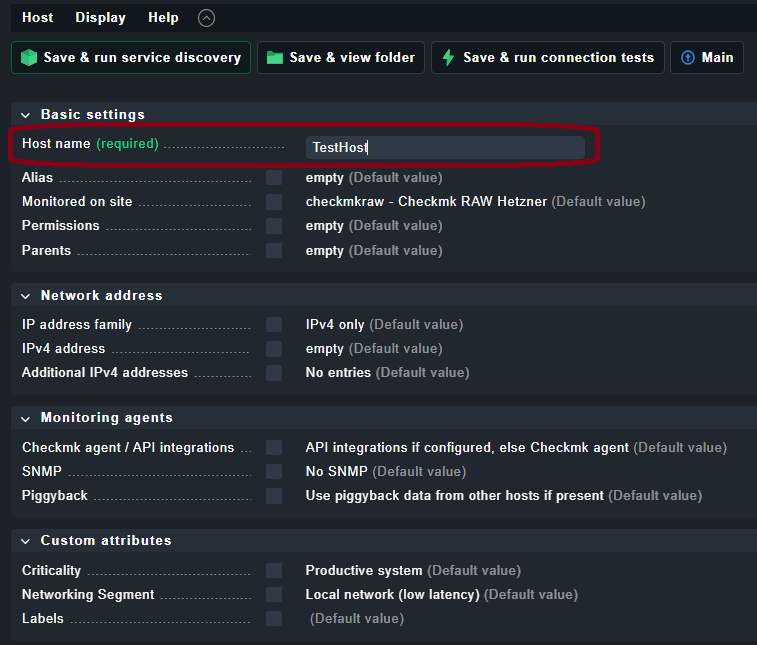Collapse the Basic settings section
Image resolution: width=757 pixels, height=645 pixels.
tap(26, 115)
